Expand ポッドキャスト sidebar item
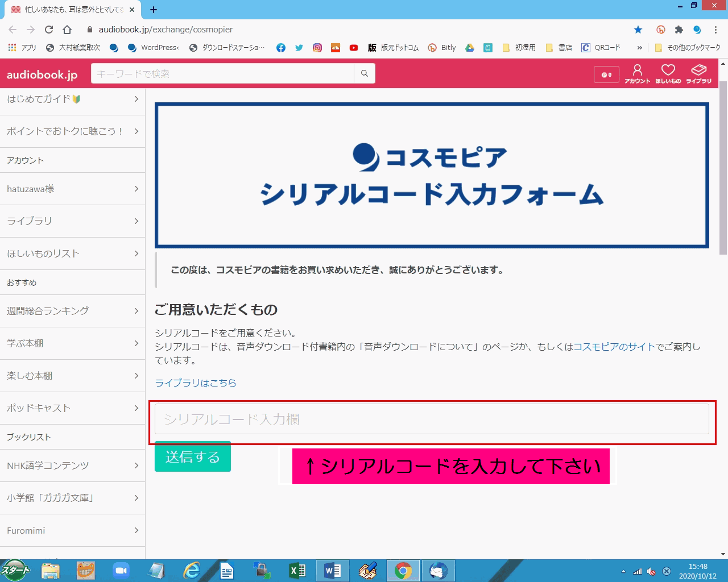The image size is (728, 582). click(x=72, y=408)
